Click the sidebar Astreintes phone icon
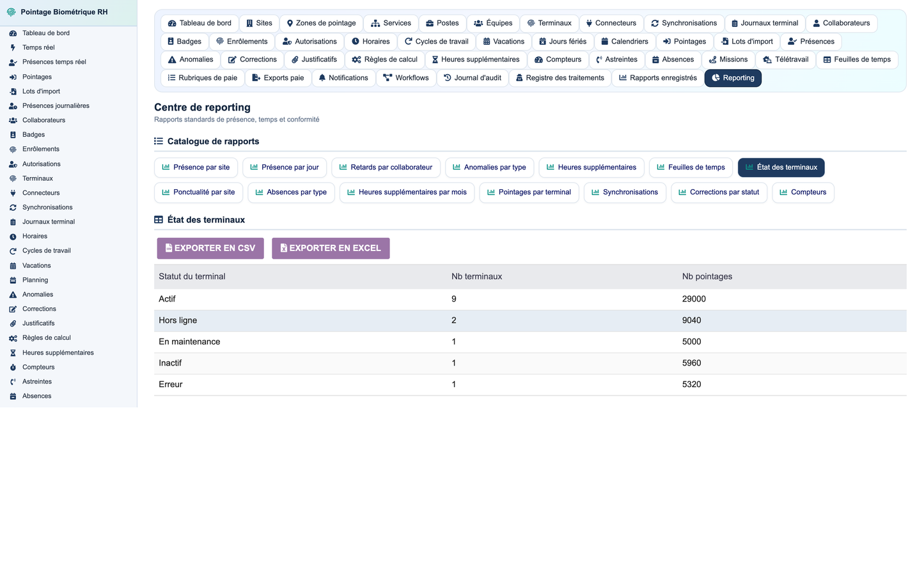The image size is (924, 577). [x=13, y=382]
